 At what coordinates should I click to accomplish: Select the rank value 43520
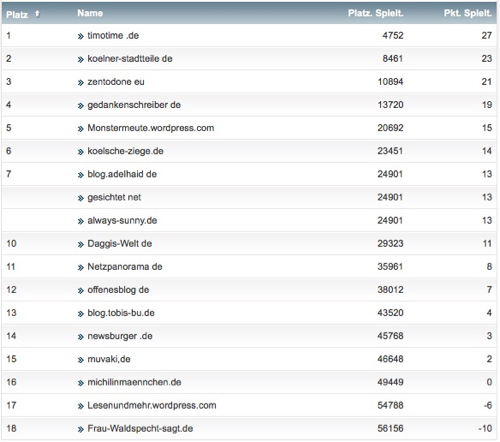(390, 313)
